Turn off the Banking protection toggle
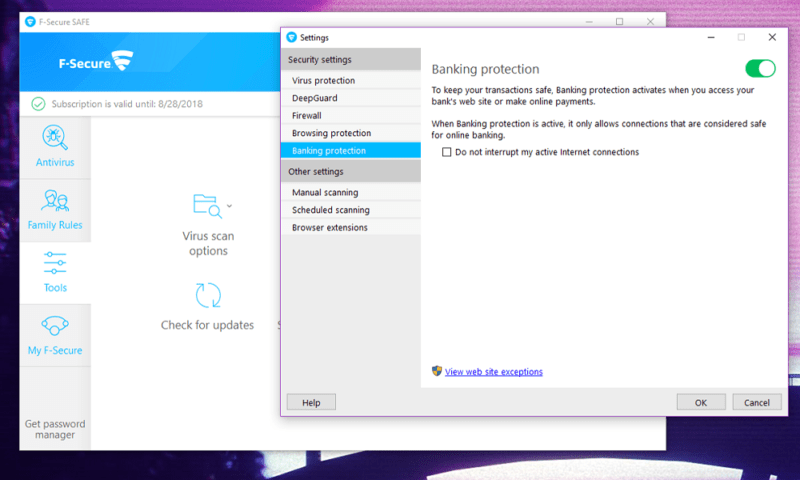This screenshot has height=480, width=800. point(760,69)
